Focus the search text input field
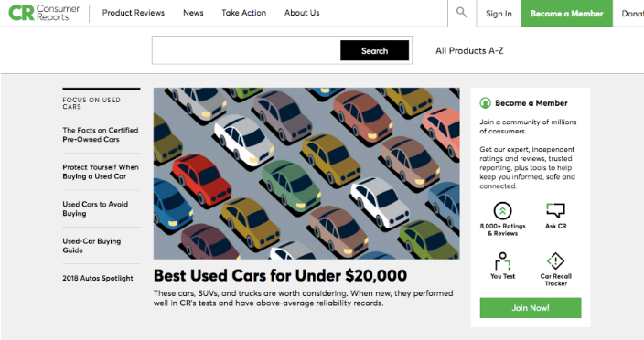 [x=246, y=50]
